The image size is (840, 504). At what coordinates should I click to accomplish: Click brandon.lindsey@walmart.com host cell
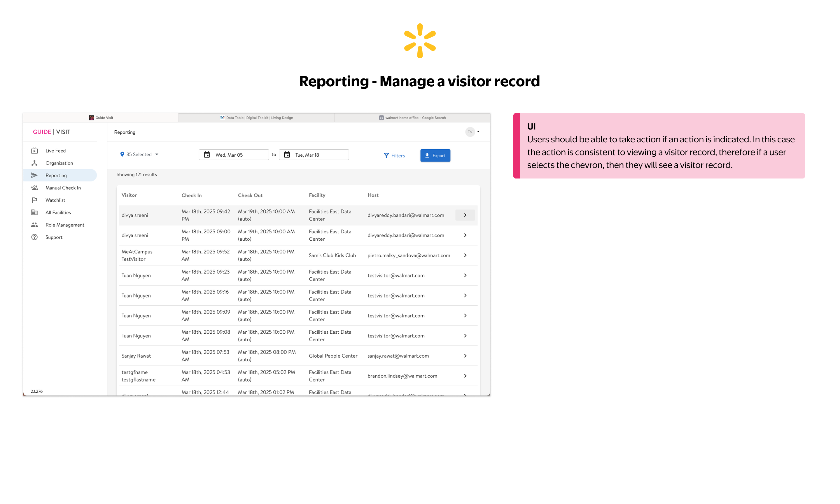coord(402,376)
